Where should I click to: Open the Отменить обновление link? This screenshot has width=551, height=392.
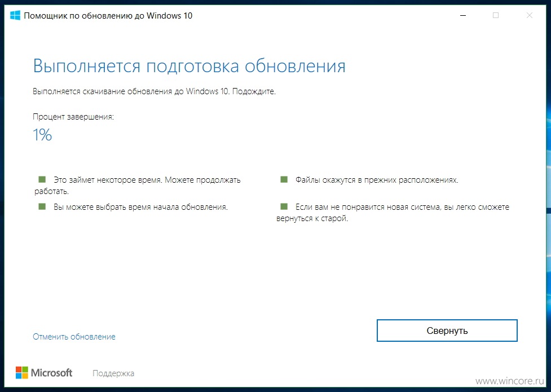tap(74, 337)
